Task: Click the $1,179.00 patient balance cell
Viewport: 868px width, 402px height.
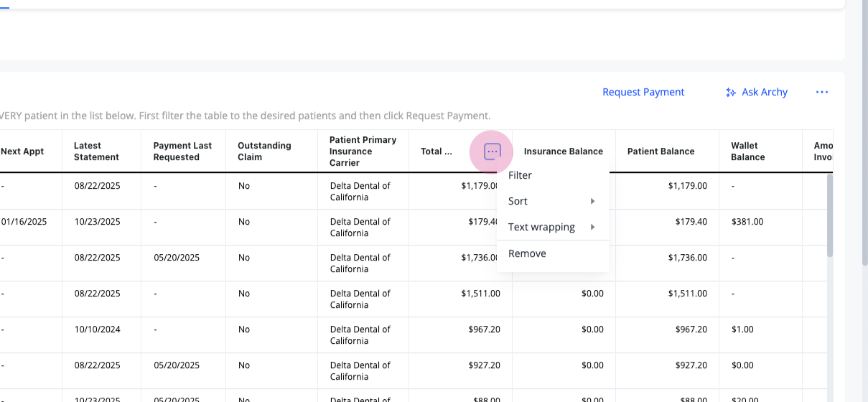Action: pos(688,186)
